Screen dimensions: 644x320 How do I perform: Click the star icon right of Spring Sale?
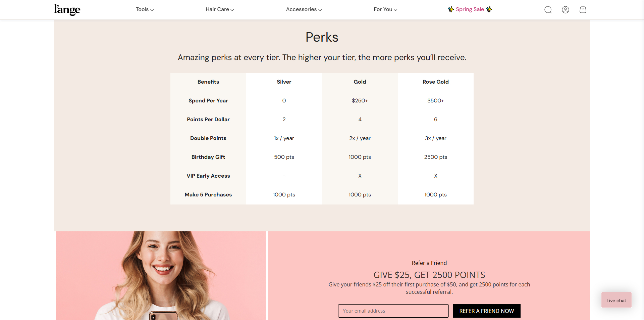[489, 9]
